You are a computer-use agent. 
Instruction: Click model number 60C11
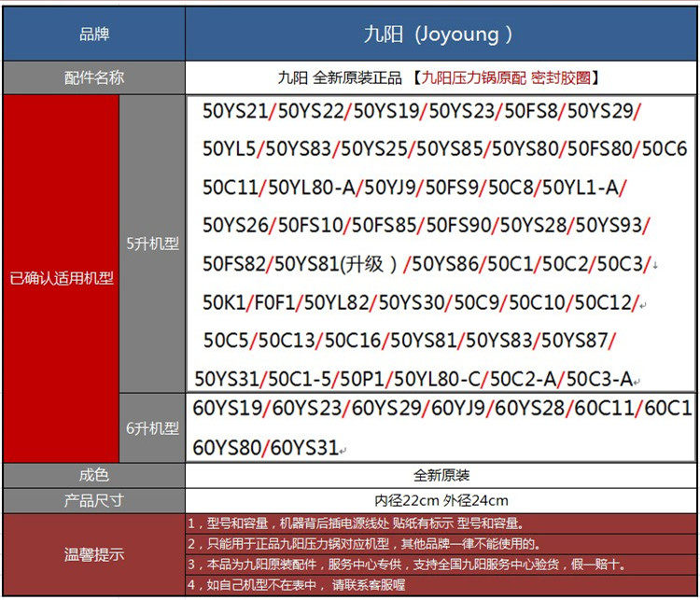604,408
